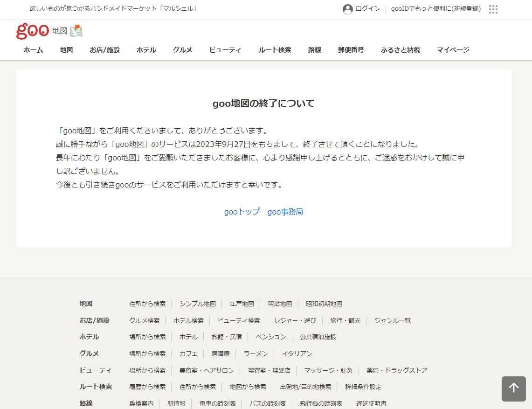
Task: Select ルート検索 in the navigation bar
Action: pos(275,50)
